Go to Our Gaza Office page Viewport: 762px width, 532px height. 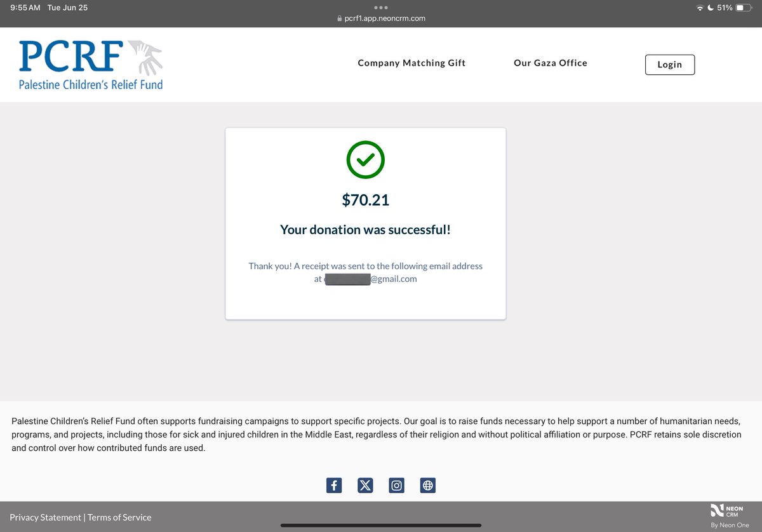551,63
